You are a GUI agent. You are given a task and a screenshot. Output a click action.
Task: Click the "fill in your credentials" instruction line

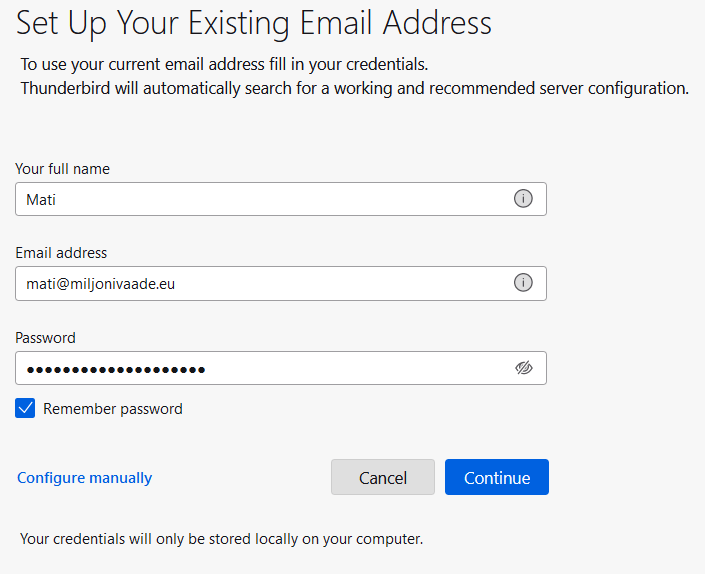[224, 65]
